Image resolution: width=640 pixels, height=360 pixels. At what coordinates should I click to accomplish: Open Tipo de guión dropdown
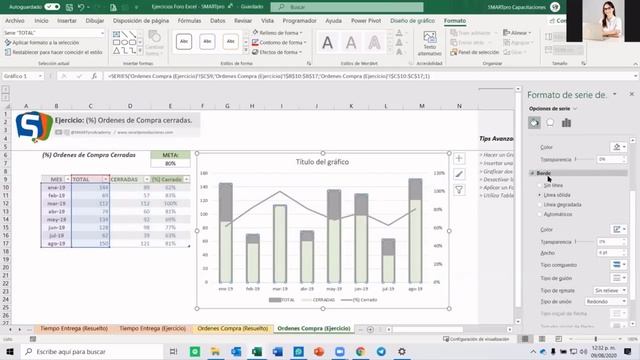click(619, 278)
